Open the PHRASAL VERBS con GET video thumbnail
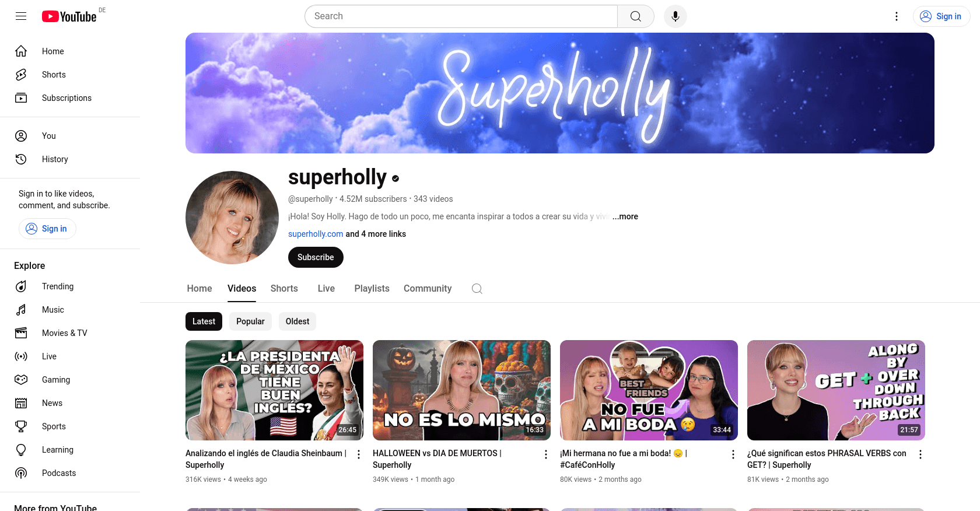Viewport: 980px width, 511px height. pyautogui.click(x=836, y=390)
